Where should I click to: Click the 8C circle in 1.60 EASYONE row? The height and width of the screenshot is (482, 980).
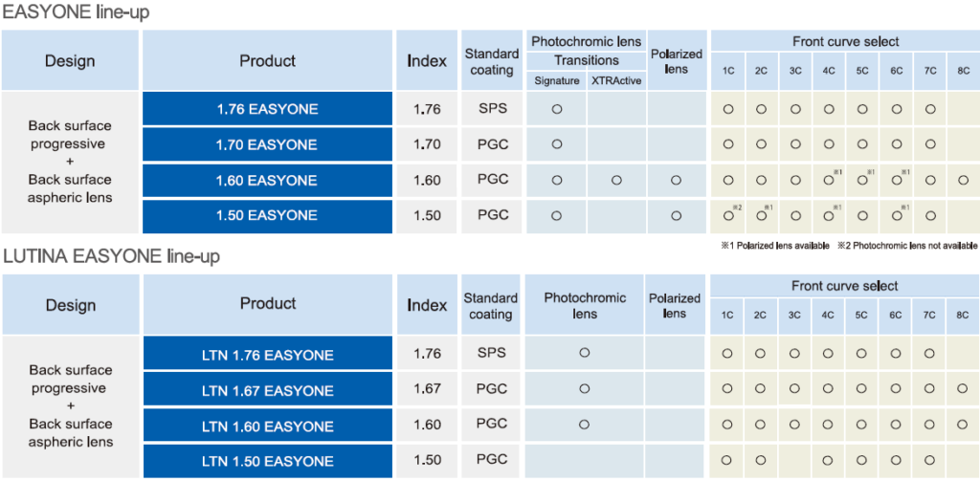point(963,180)
